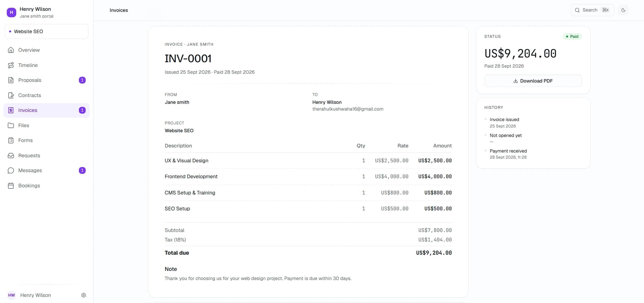Open the Forms section
The height and width of the screenshot is (303, 644).
tap(46, 140)
